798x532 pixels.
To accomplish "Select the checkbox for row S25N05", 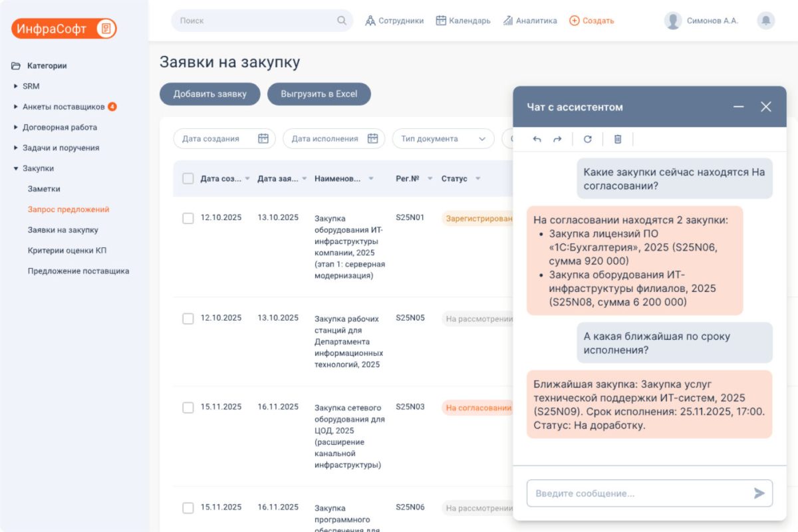I will pyautogui.click(x=188, y=319).
